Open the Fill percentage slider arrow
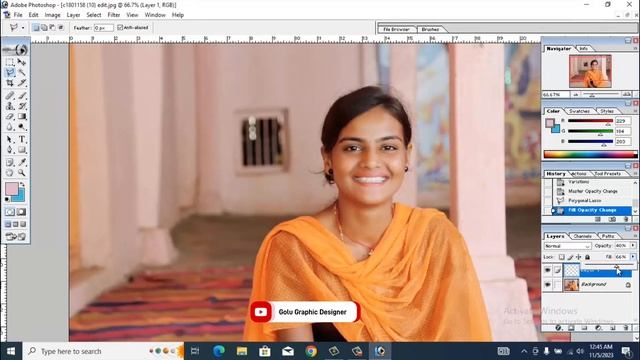 click(x=633, y=257)
